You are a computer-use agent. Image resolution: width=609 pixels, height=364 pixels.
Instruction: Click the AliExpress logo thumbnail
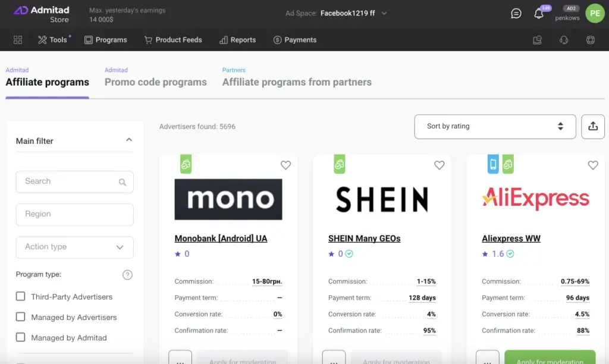[536, 199]
